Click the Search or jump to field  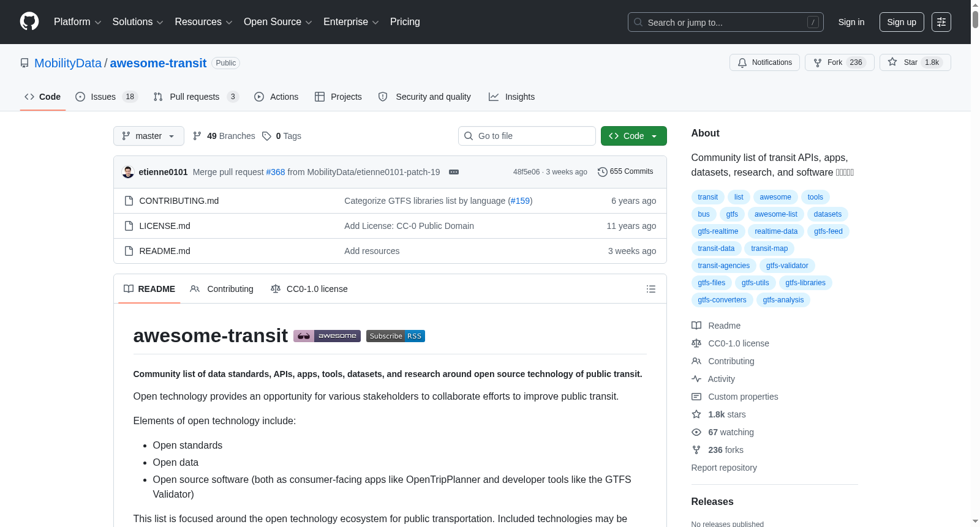coord(726,22)
